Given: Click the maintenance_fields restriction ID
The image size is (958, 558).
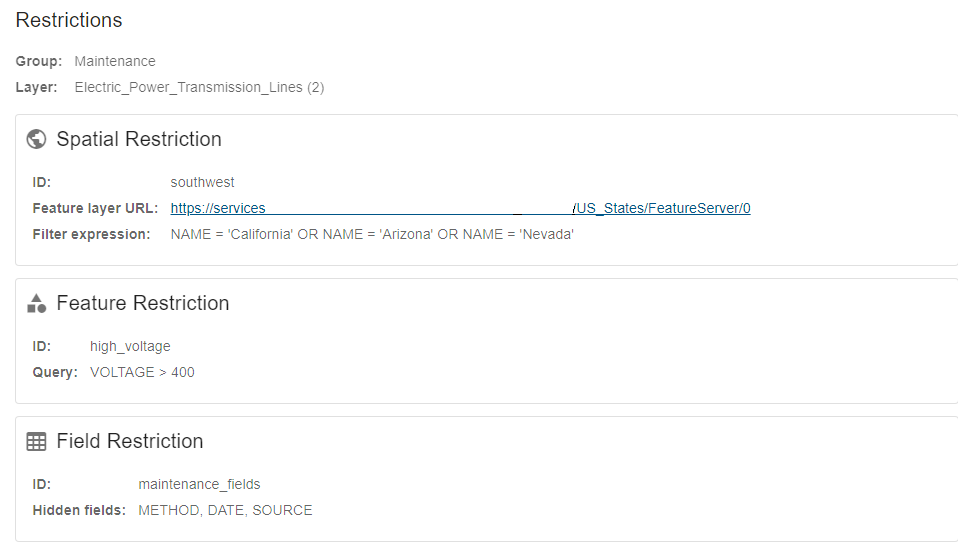Looking at the screenshot, I should [199, 484].
